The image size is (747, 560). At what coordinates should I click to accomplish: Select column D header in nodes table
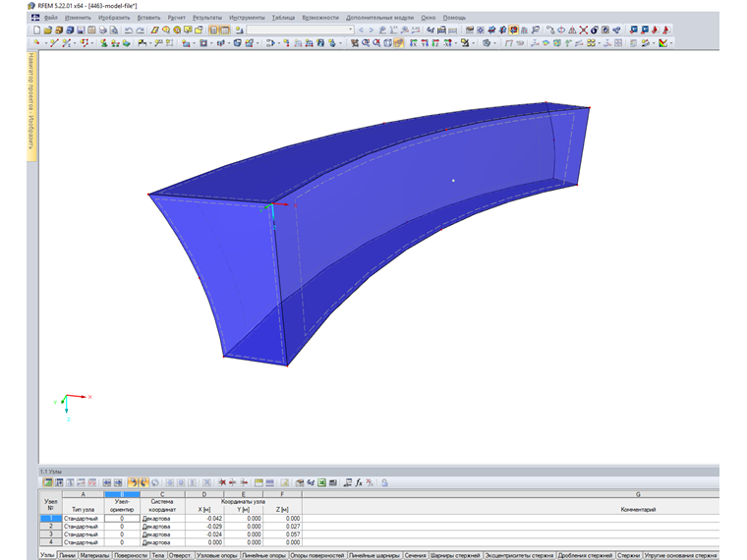click(204, 494)
